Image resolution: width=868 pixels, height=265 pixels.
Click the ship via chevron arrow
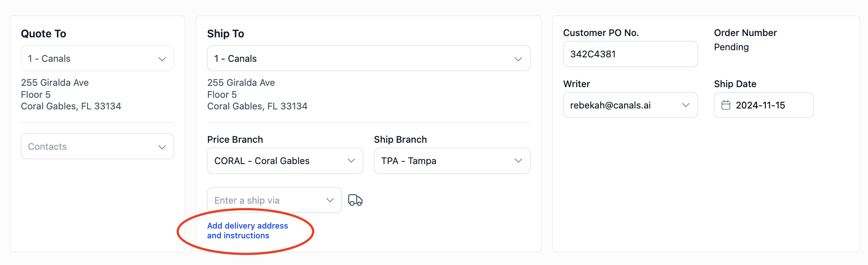pos(330,200)
